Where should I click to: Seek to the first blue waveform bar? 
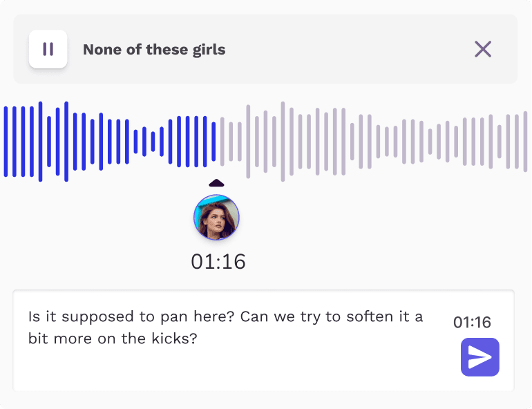6,141
